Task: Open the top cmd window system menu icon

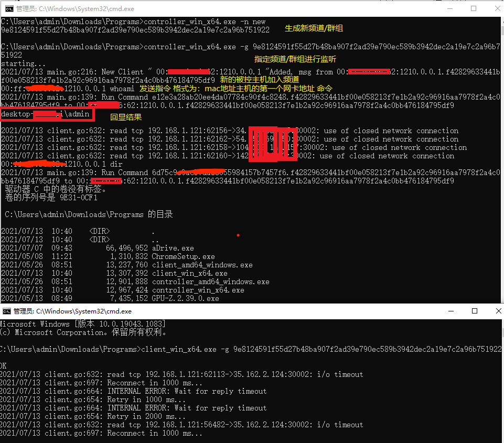Action: (9, 9)
